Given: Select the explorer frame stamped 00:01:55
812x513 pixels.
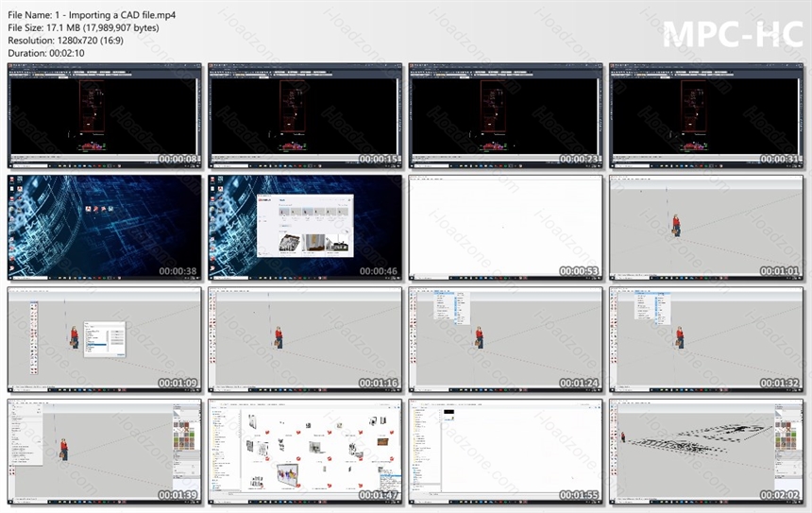Looking at the screenshot, I should [506, 452].
